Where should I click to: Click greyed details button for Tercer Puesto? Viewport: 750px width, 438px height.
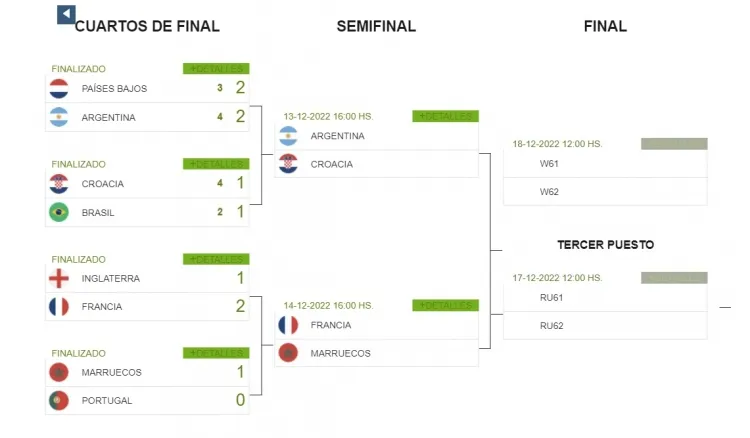(x=674, y=277)
